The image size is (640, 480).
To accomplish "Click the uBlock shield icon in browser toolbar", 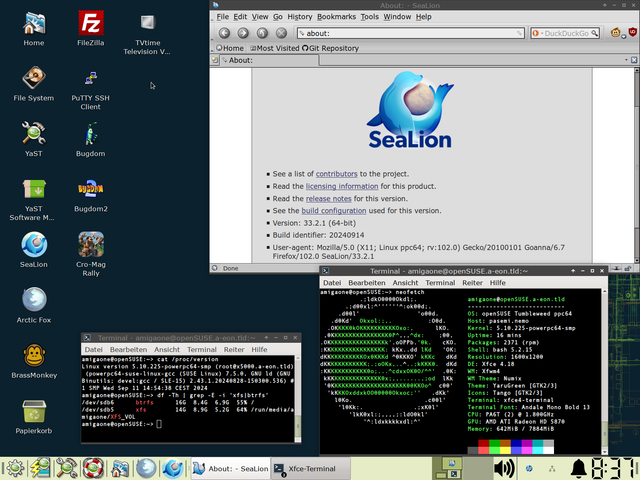I will tap(632, 32).
